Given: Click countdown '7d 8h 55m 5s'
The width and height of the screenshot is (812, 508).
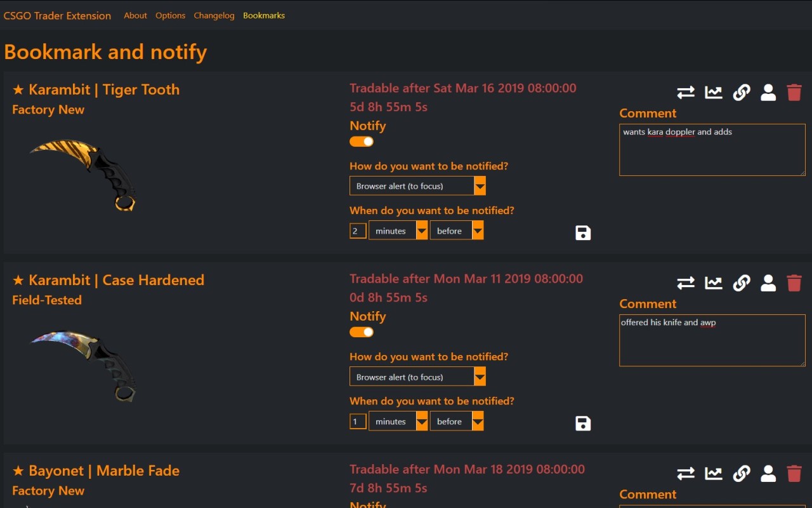Looking at the screenshot, I should pyautogui.click(x=388, y=488).
